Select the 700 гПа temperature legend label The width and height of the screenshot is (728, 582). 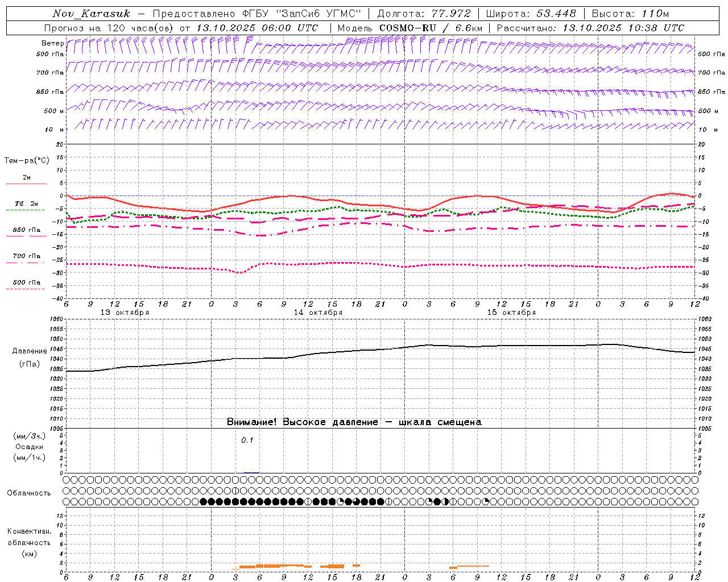[x=27, y=256]
